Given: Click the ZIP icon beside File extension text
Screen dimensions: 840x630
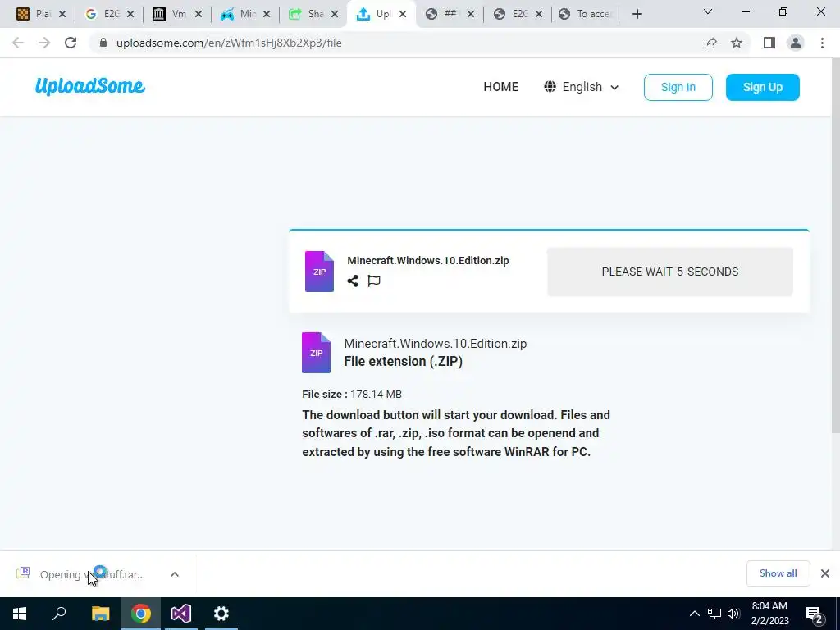Looking at the screenshot, I should point(316,353).
